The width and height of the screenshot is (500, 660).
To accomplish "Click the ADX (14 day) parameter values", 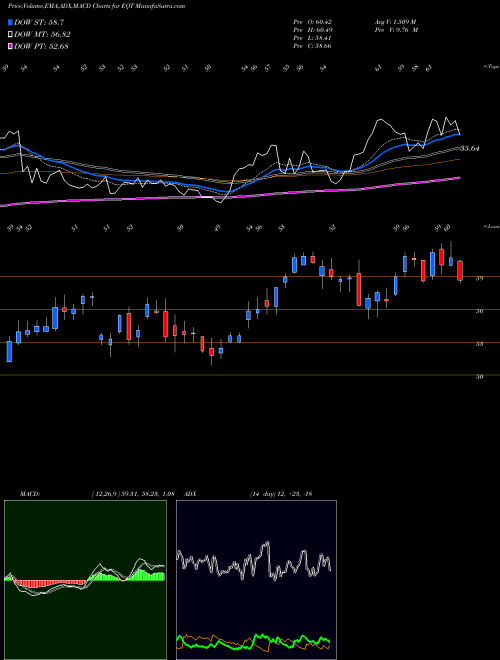I will pyautogui.click(x=281, y=494).
